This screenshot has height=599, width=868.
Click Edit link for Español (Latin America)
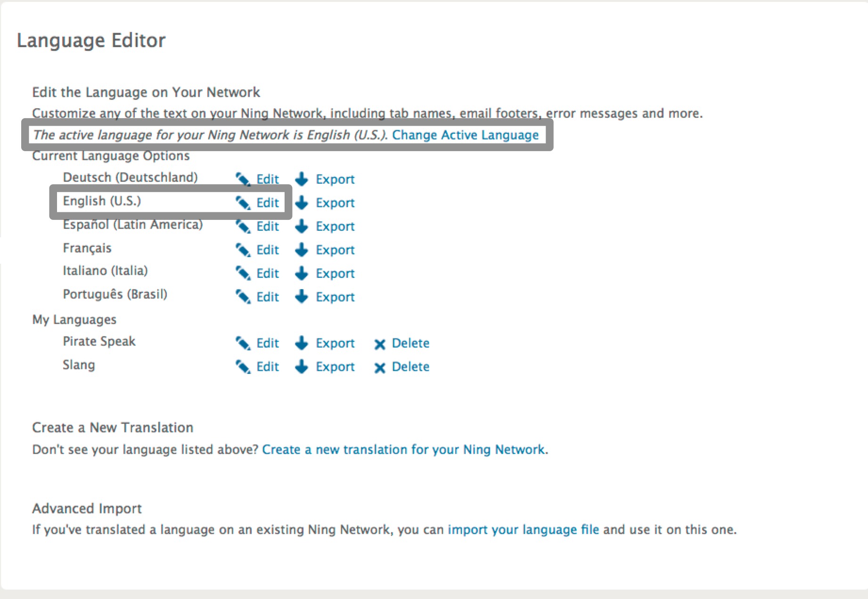[268, 227]
